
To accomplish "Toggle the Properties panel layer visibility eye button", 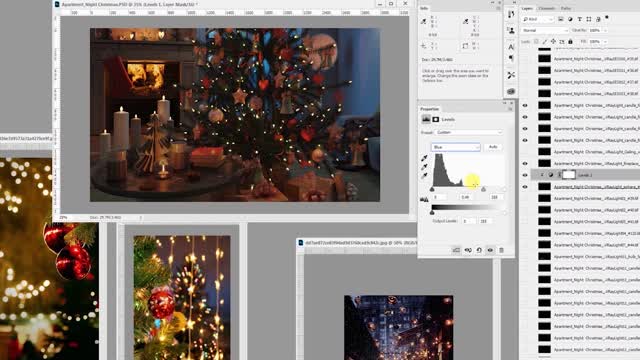I will click(490, 250).
